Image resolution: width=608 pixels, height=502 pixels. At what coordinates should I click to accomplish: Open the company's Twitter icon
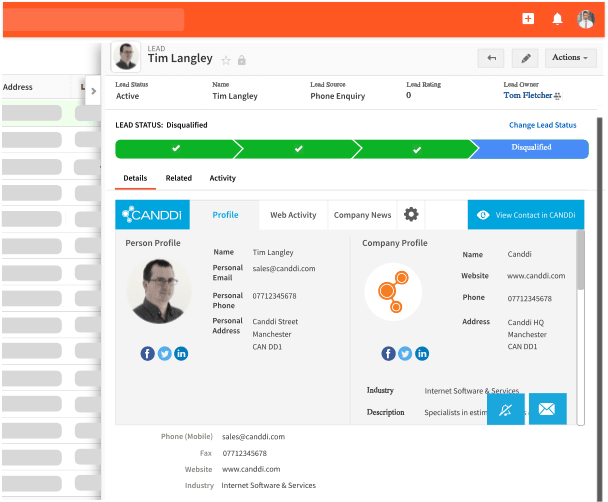coord(405,354)
